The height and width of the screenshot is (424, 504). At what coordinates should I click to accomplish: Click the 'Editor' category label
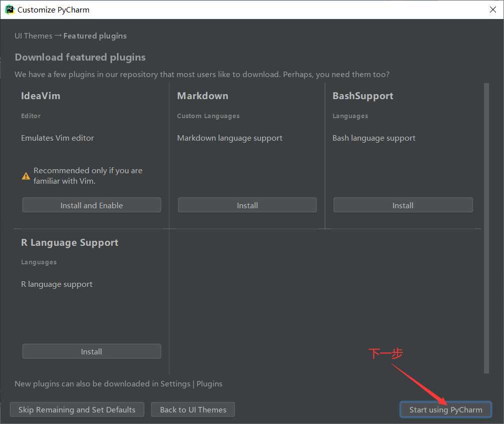31,116
